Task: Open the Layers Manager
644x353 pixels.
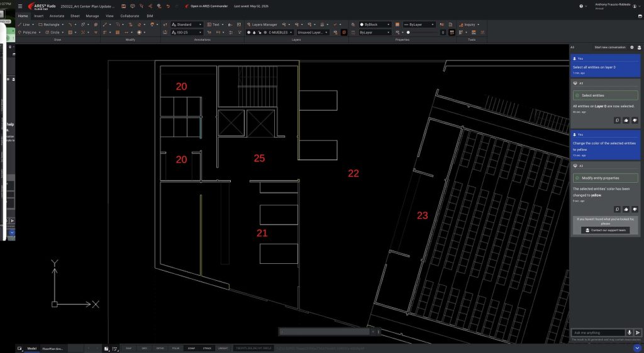Action: tap(262, 24)
